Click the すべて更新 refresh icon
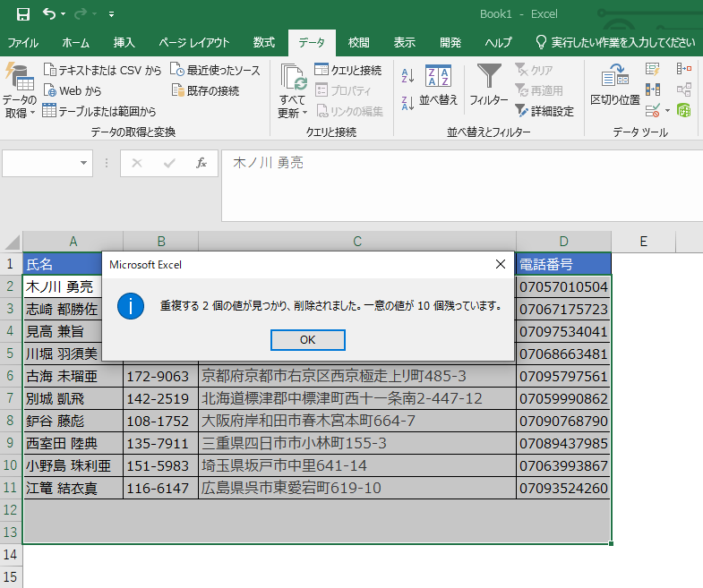Viewport: 703px width, 588px height. (x=293, y=77)
